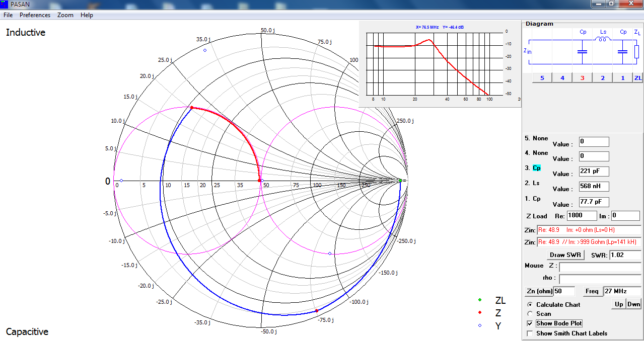Click the Dwn button
644x341 pixels.
634,304
